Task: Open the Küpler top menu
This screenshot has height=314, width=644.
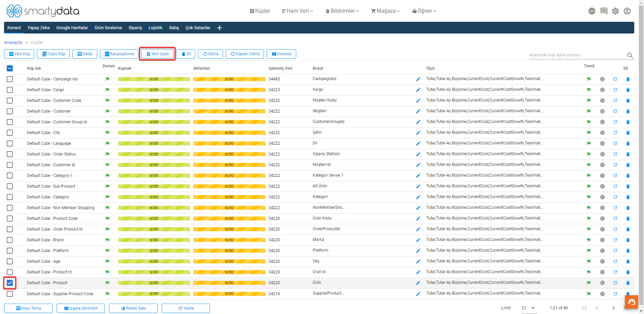Action: [260, 11]
